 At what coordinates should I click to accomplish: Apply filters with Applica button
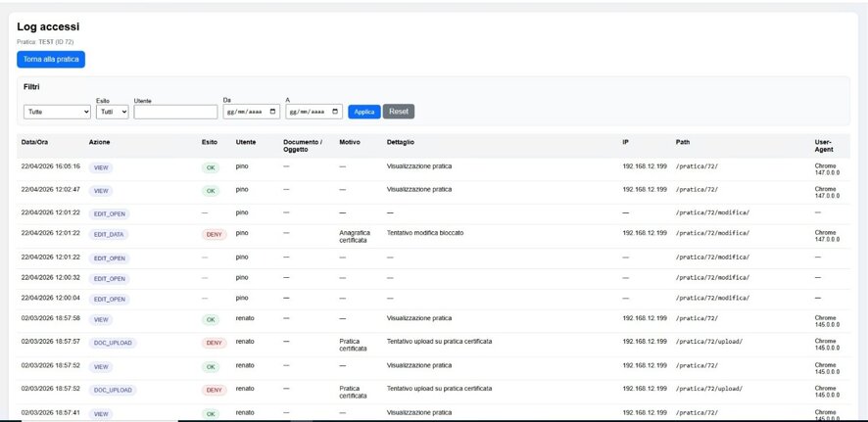(x=364, y=112)
